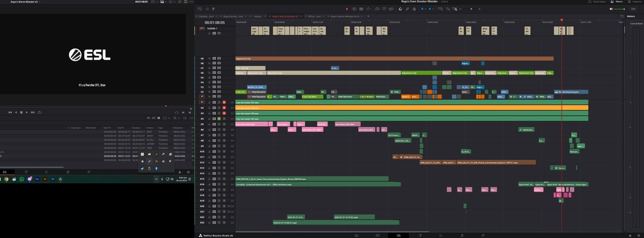Toggle Position Lock padlock icon
The width and height of the screenshot is (644, 238).
pyautogui.click(x=414, y=9)
